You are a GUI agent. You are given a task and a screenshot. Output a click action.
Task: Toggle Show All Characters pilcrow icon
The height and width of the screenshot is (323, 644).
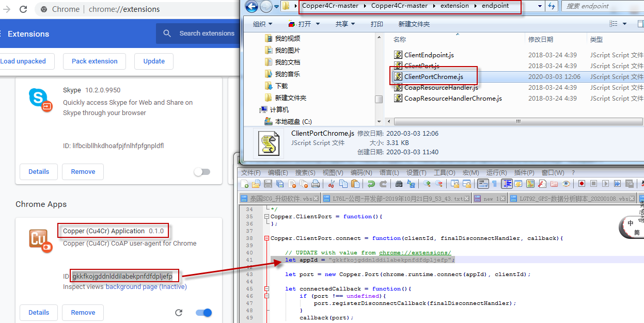(x=494, y=184)
